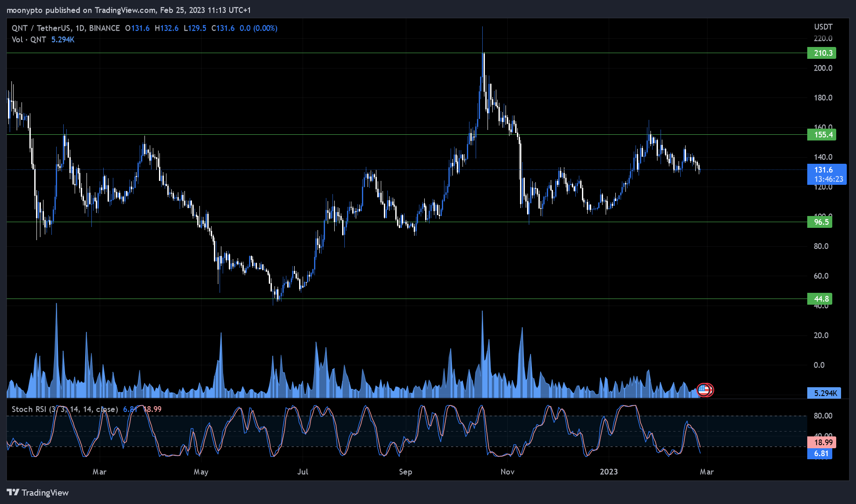Click the 2023 date axis label
This screenshot has width=856, height=504.
tap(609, 472)
